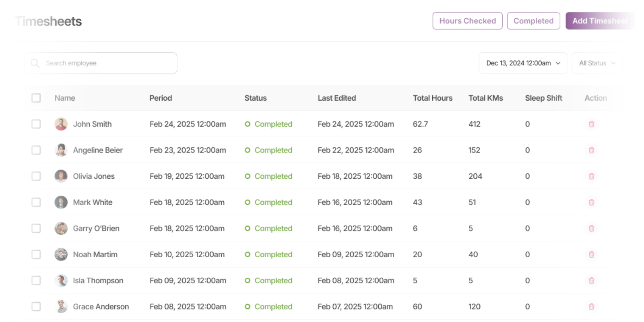Sort by Period column header
Image resolution: width=644 pixels, height=322 pixels.
(161, 98)
